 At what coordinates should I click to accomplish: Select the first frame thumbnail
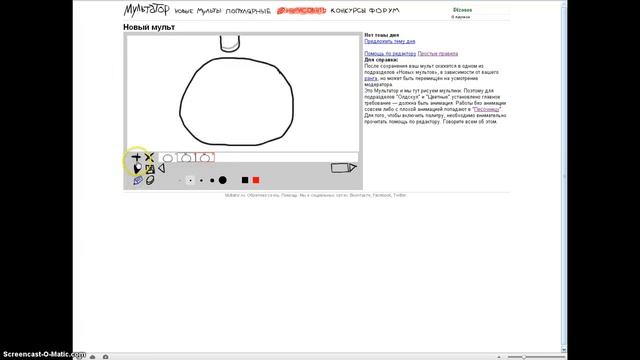click(167, 158)
